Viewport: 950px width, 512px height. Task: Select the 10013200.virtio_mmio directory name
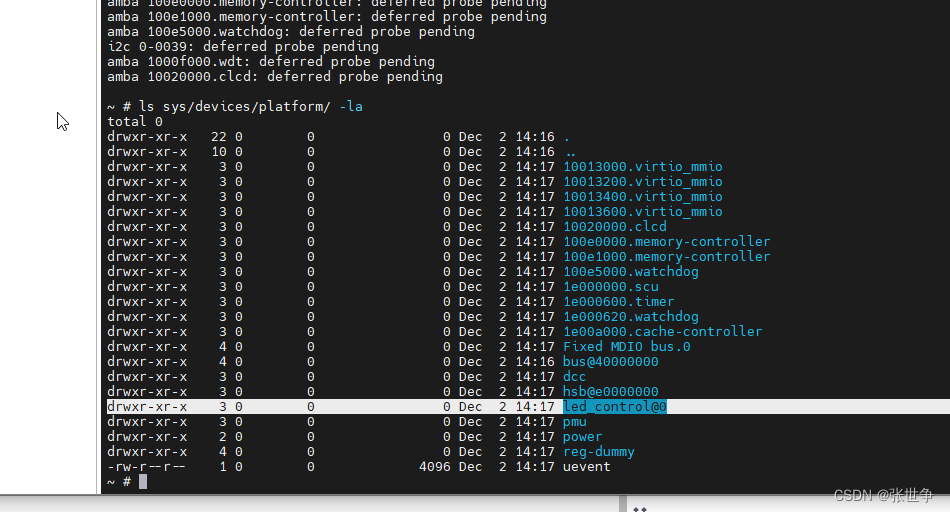coord(642,182)
